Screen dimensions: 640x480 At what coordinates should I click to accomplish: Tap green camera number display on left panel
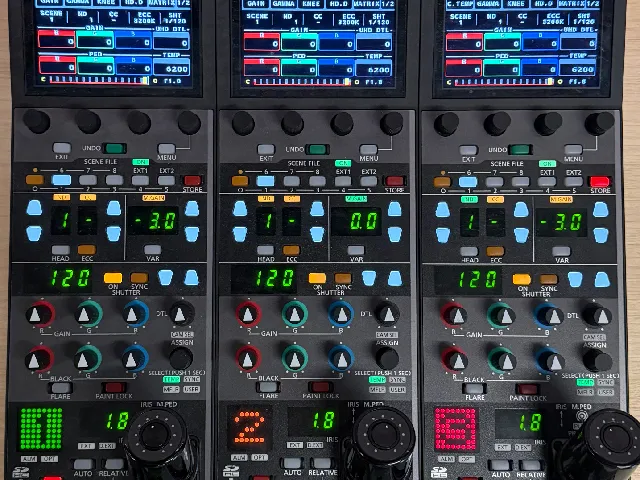pos(41,428)
